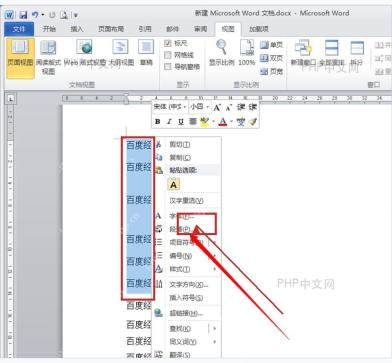
Task: Switch to Outline view
Action: click(x=121, y=53)
